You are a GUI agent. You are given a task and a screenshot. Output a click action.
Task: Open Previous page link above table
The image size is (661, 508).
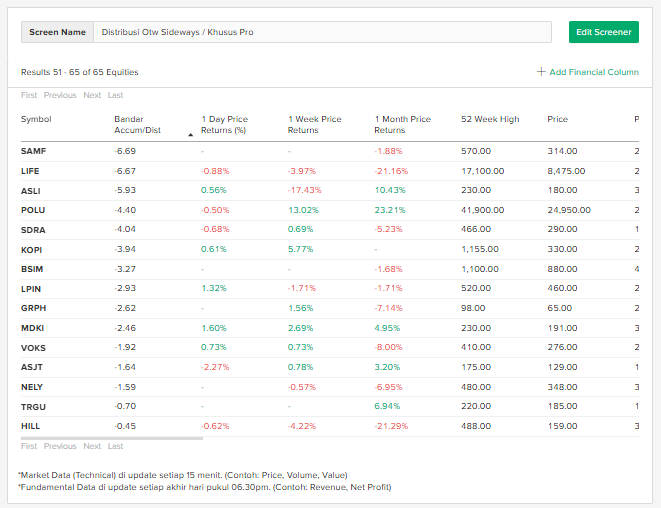pyautogui.click(x=60, y=95)
